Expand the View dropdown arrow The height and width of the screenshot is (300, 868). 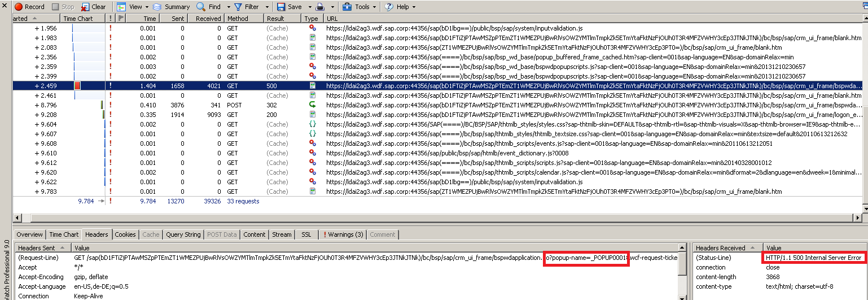pos(146,7)
